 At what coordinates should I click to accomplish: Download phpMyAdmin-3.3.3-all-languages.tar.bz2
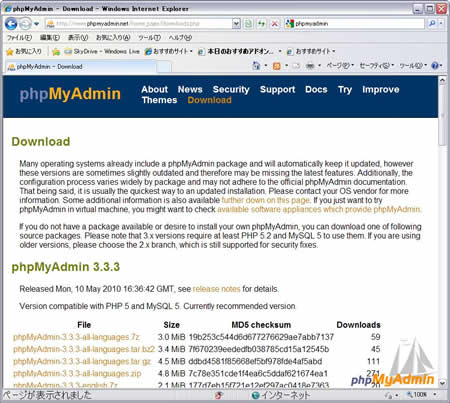(x=84, y=349)
